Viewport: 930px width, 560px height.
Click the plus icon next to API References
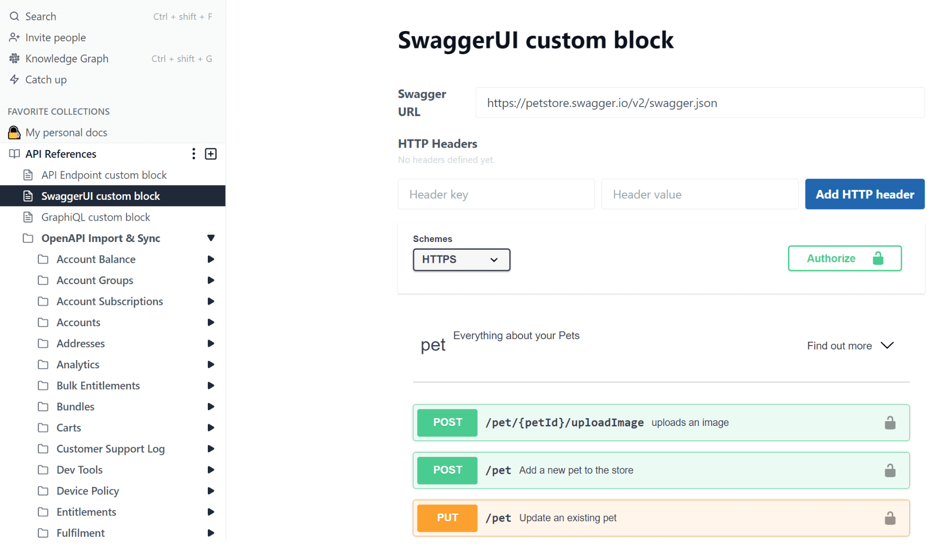(x=211, y=154)
